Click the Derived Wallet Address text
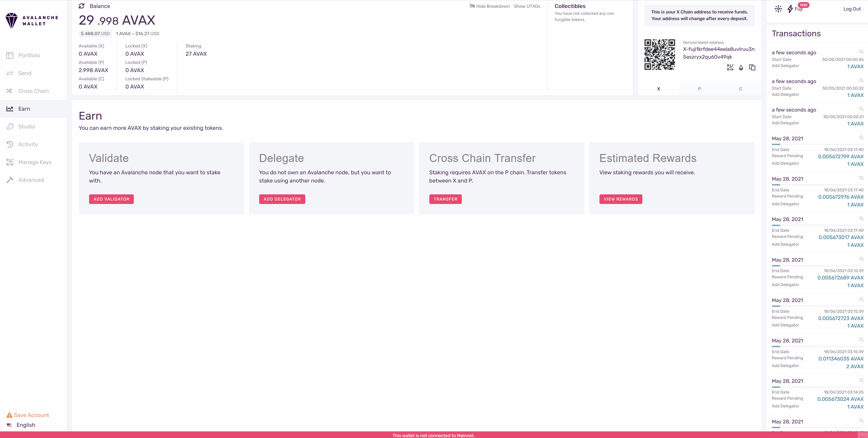The width and height of the screenshot is (868, 438). point(703,42)
